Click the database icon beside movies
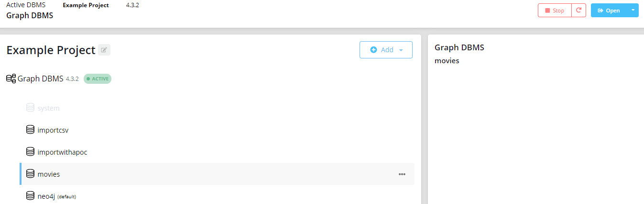The image size is (644, 204). [30, 174]
